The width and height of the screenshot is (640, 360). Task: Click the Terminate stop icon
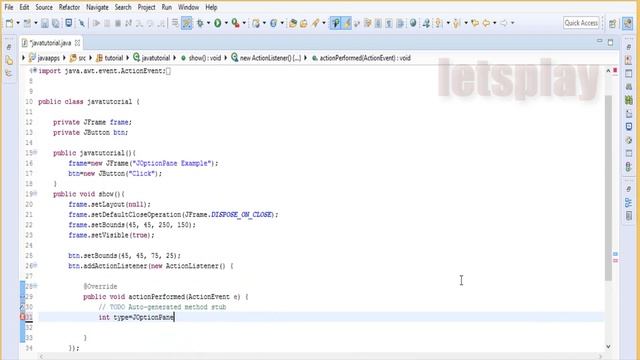click(x=118, y=23)
